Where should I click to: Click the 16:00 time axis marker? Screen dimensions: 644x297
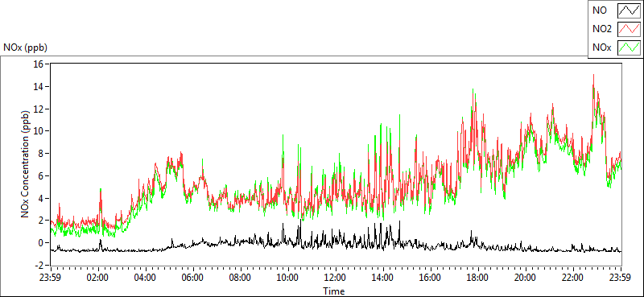pyautogui.click(x=431, y=278)
